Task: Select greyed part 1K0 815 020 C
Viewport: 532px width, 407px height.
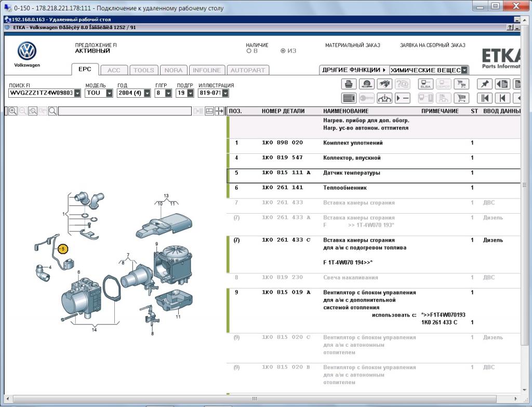Action: point(286,337)
